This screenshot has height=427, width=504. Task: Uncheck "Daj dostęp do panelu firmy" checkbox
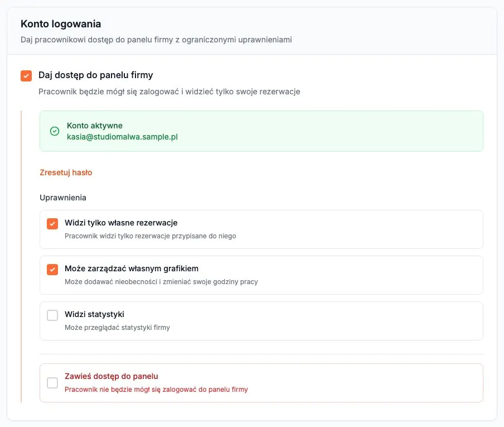point(26,76)
